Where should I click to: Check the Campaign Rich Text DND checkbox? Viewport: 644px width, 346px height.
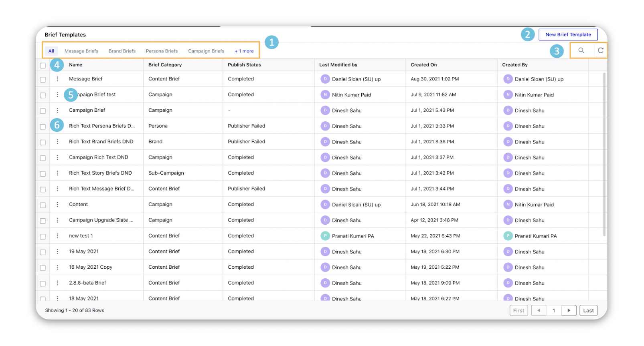tap(43, 158)
